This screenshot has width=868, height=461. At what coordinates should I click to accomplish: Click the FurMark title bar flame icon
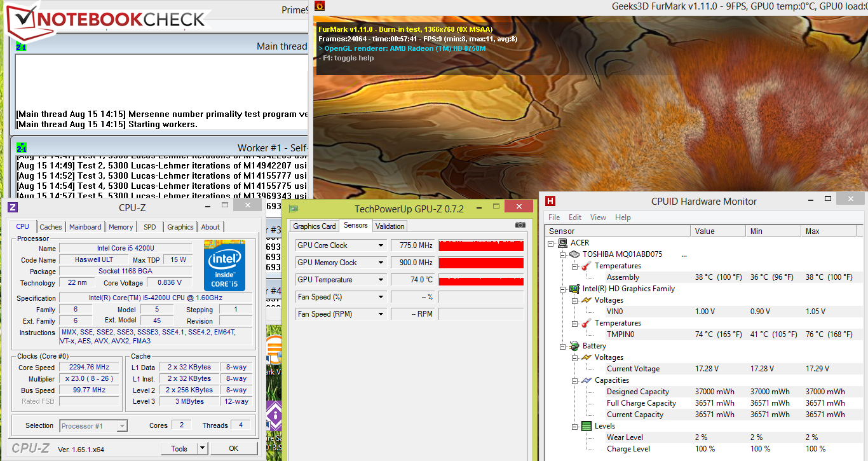pyautogui.click(x=320, y=6)
